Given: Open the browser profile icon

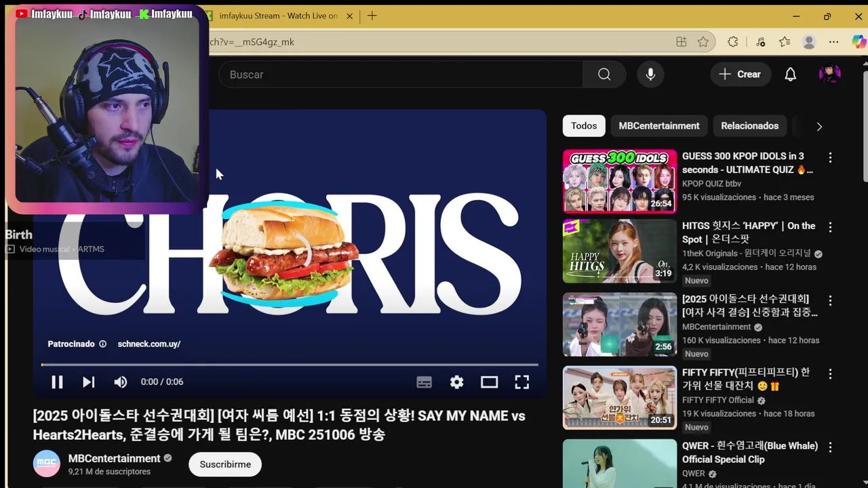Looking at the screenshot, I should [x=809, y=42].
